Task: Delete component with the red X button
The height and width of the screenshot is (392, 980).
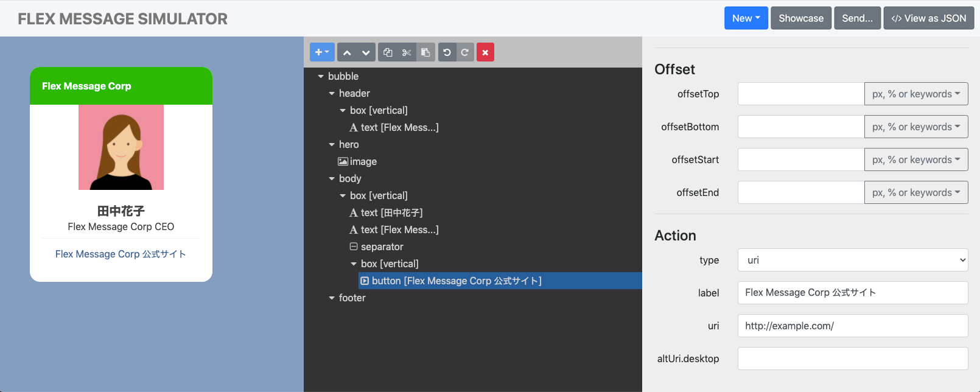Action: point(485,52)
